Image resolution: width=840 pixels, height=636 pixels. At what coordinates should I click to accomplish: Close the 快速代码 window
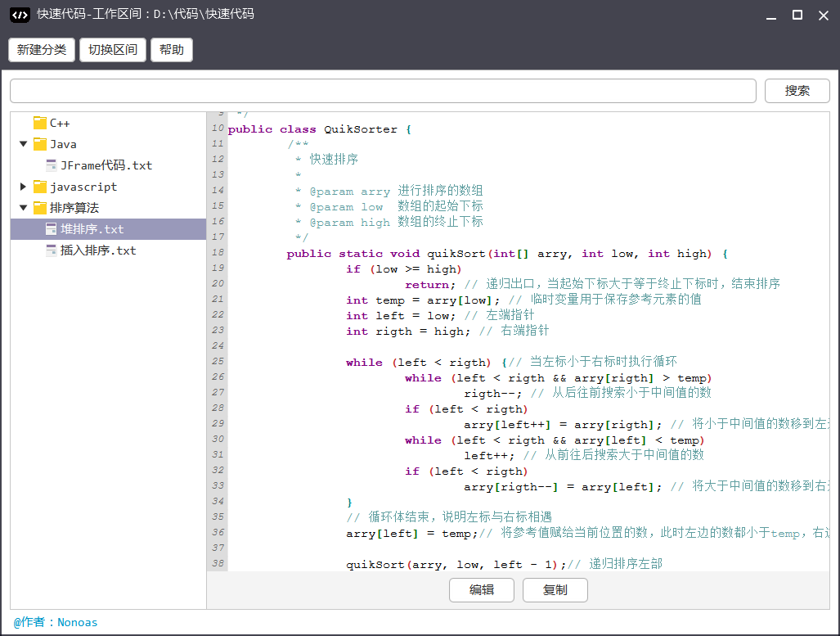click(x=824, y=15)
